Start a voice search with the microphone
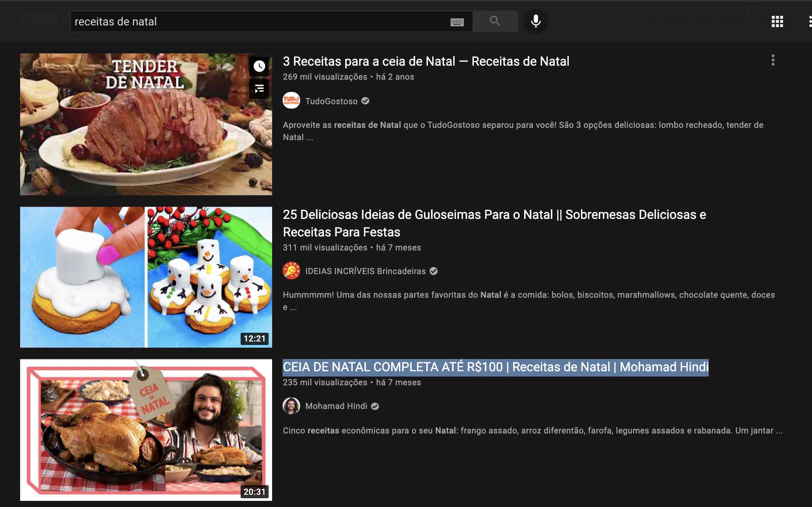The width and height of the screenshot is (812, 507). point(536,21)
